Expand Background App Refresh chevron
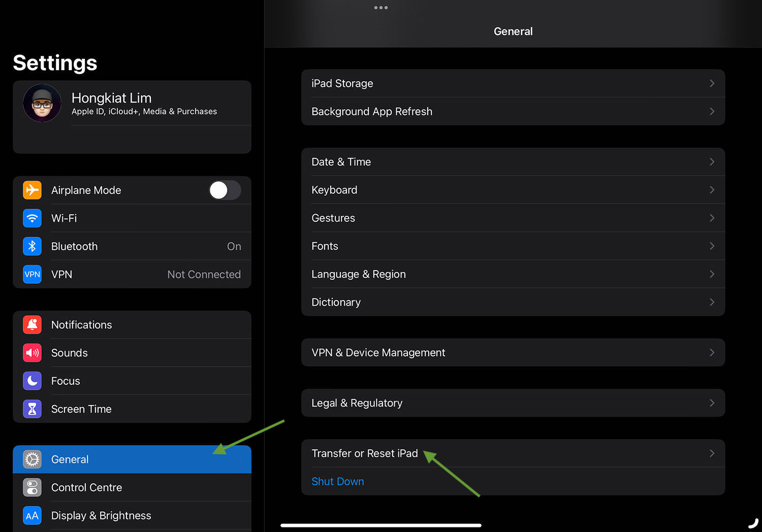This screenshot has height=532, width=762. [712, 111]
